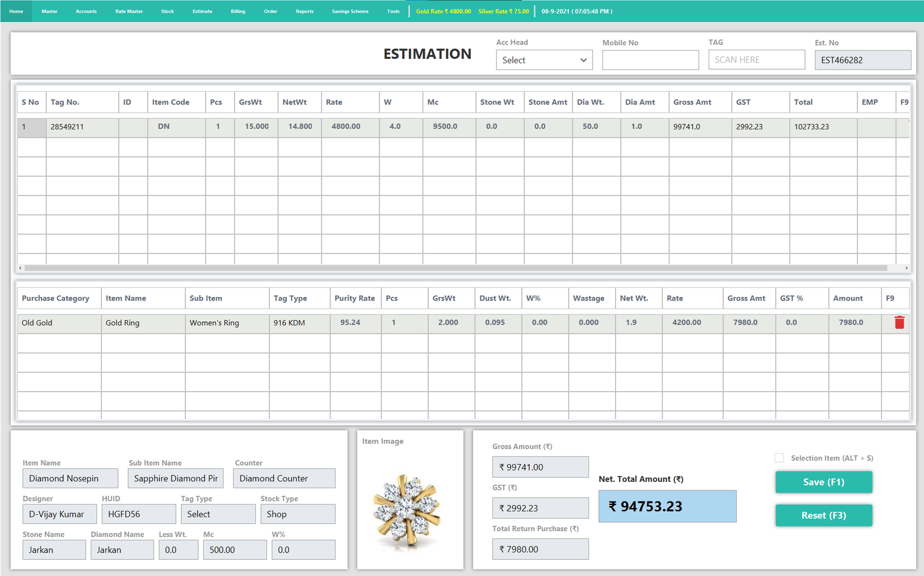Click the Designer field D-Vijay Kumar
924x576 pixels.
click(x=59, y=514)
